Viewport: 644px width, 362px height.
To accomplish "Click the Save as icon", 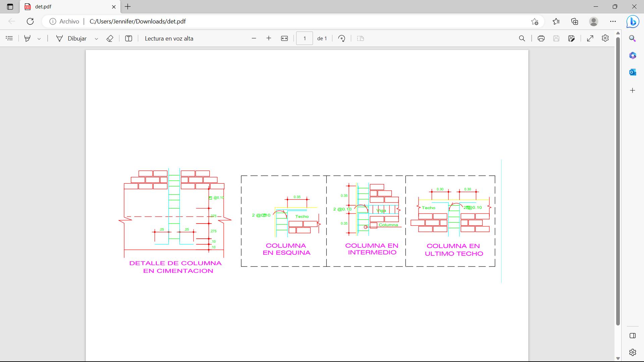I will pos(572,39).
